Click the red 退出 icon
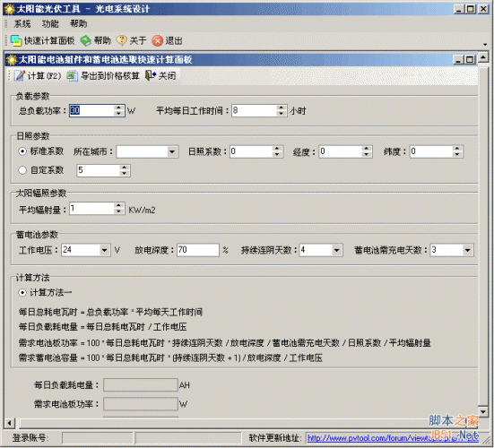 tap(157, 40)
